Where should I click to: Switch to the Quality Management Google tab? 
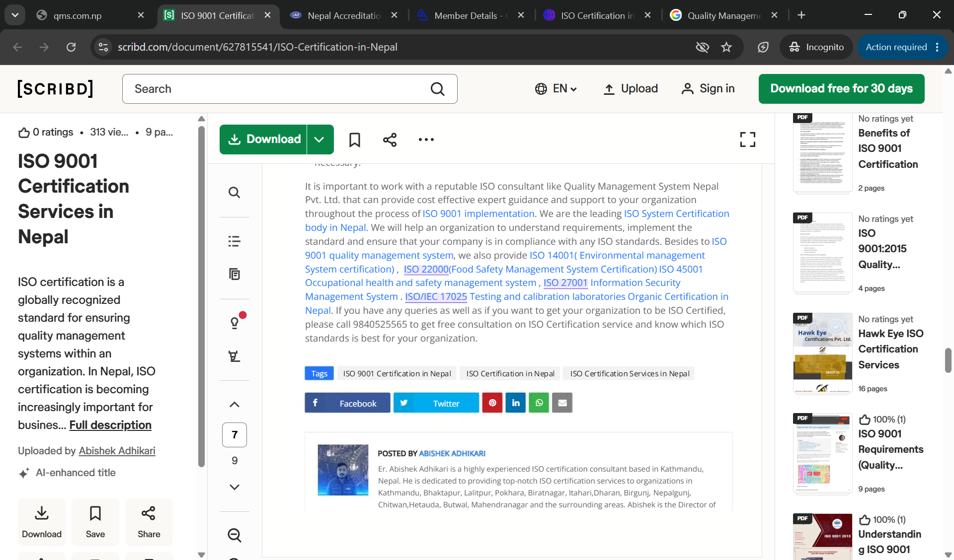coord(724,15)
